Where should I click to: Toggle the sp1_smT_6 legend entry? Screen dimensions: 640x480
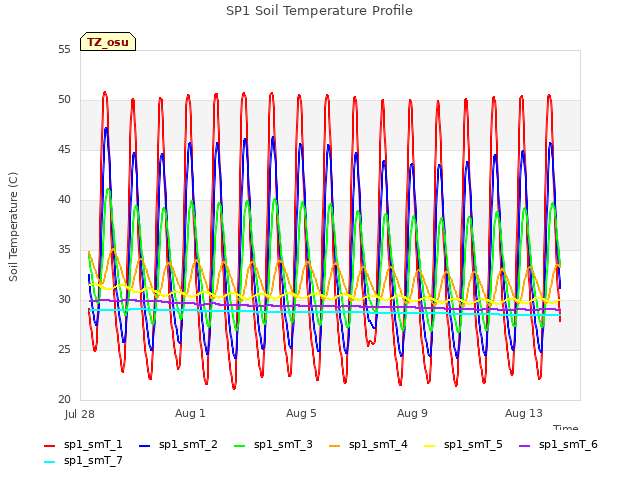[568, 444]
